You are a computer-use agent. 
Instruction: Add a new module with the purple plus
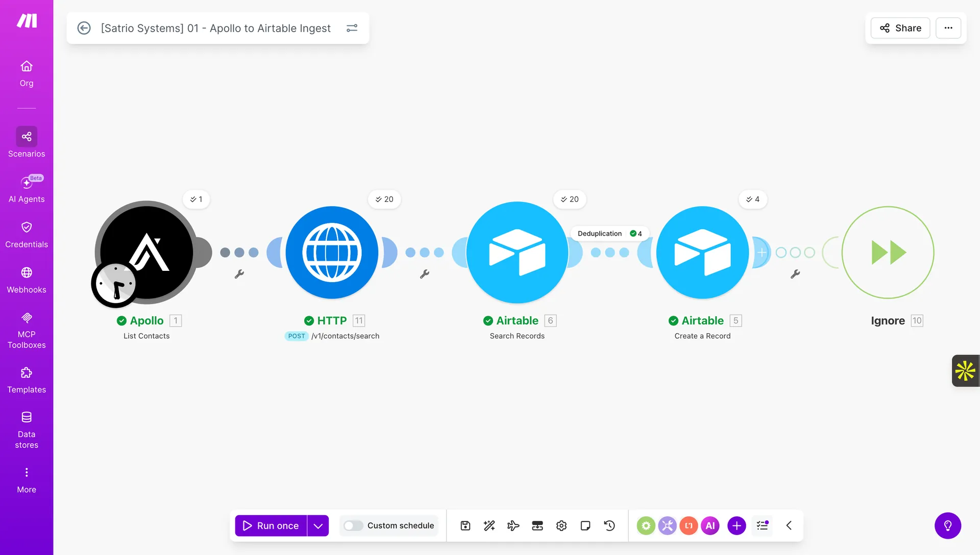click(736, 525)
